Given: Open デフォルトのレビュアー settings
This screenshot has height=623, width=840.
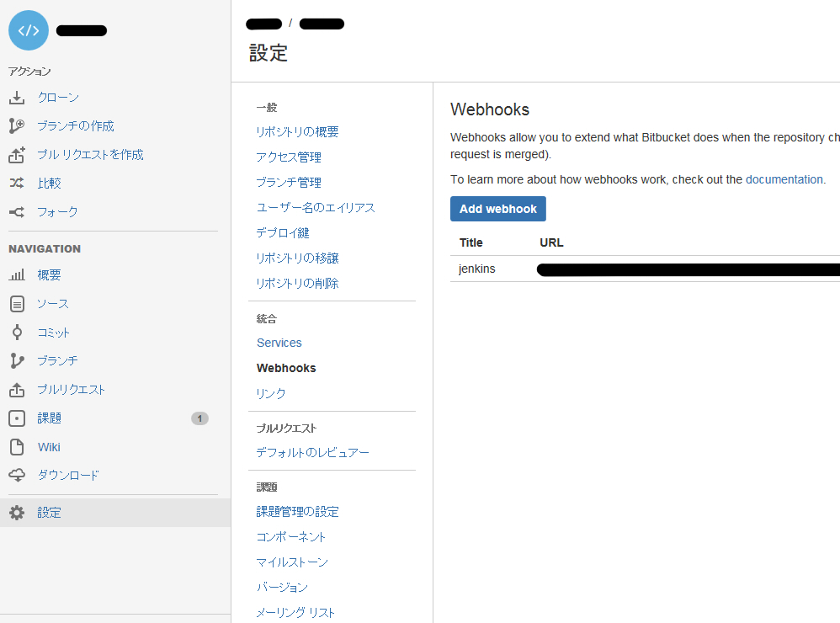Looking at the screenshot, I should [x=313, y=453].
